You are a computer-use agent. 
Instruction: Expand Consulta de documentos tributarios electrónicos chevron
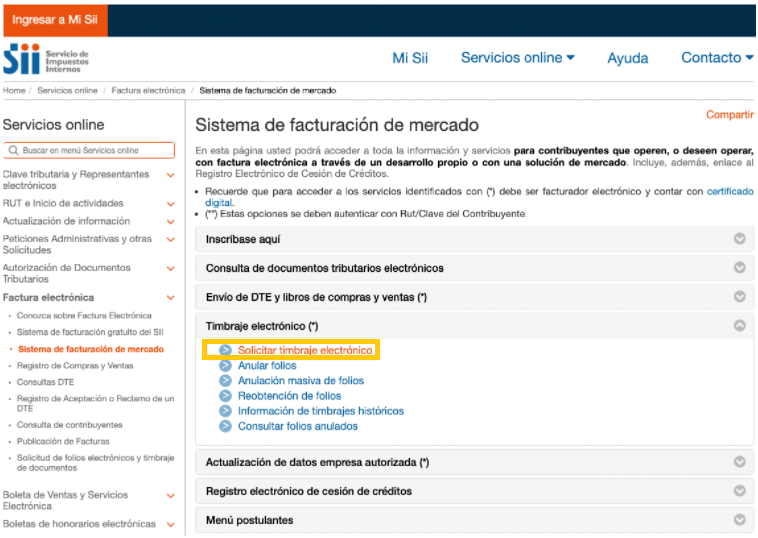pos(739,267)
